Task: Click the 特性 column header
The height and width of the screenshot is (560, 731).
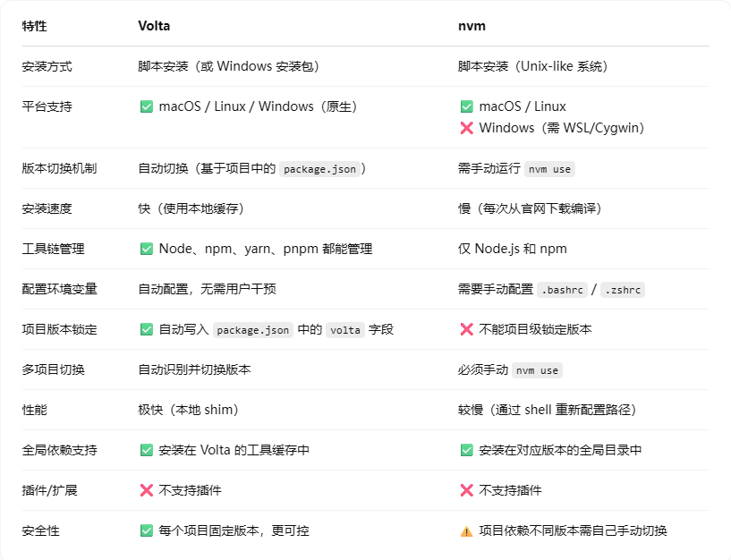Action: coord(35,26)
